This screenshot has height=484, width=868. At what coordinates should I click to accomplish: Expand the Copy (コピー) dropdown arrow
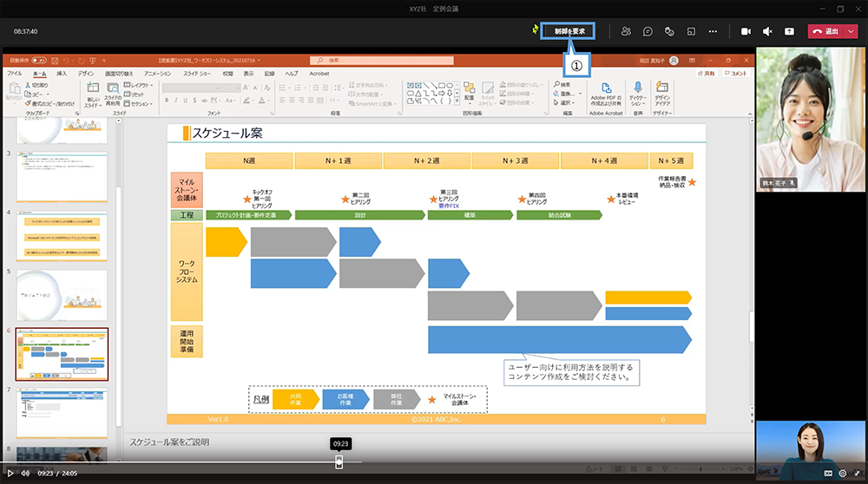pos(48,95)
